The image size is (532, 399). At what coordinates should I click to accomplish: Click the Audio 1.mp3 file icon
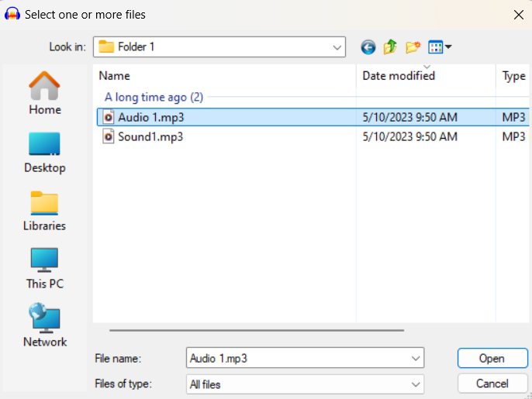click(109, 117)
